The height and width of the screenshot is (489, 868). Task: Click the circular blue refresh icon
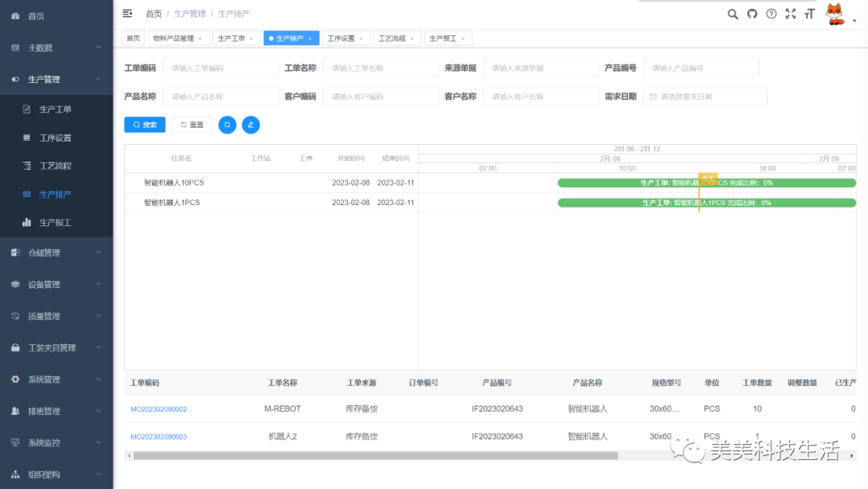click(x=227, y=125)
